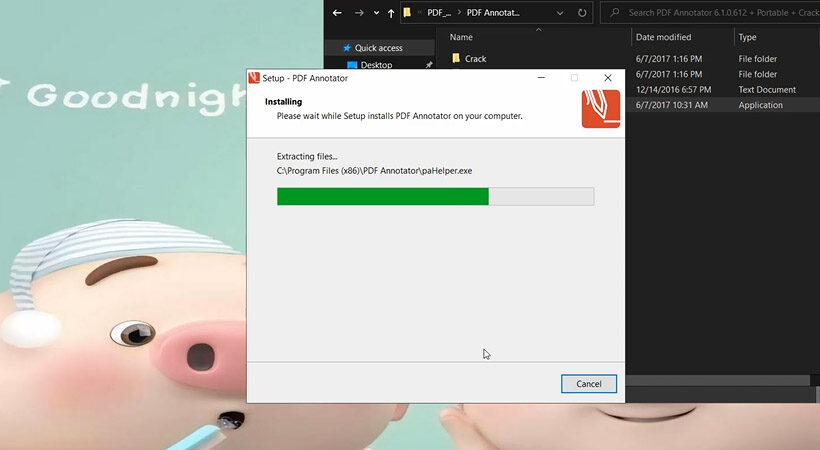This screenshot has height=450, width=820.
Task: Close the PDF Annotator setup window
Action: tap(608, 78)
